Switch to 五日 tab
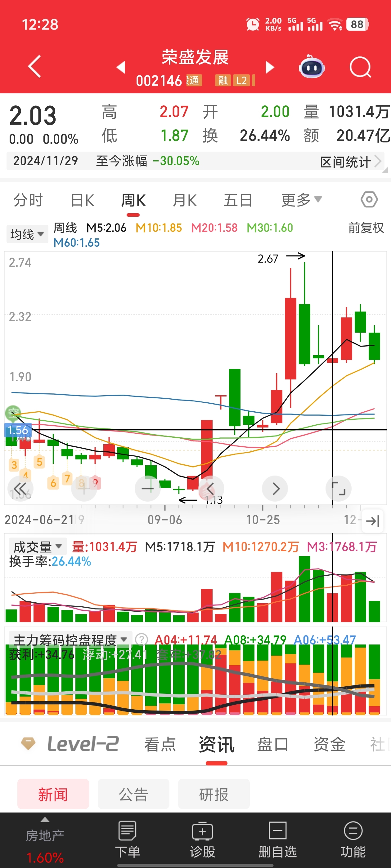391x868 pixels. [238, 200]
